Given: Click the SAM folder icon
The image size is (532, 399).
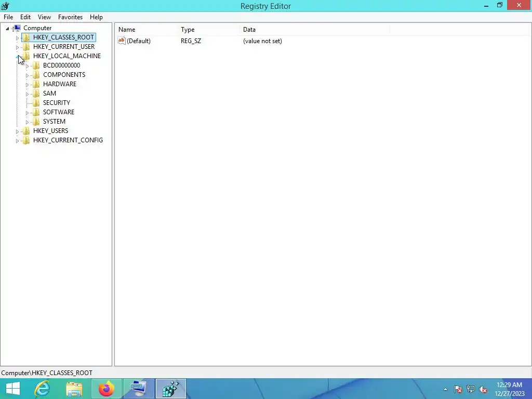Looking at the screenshot, I should 36,94.
